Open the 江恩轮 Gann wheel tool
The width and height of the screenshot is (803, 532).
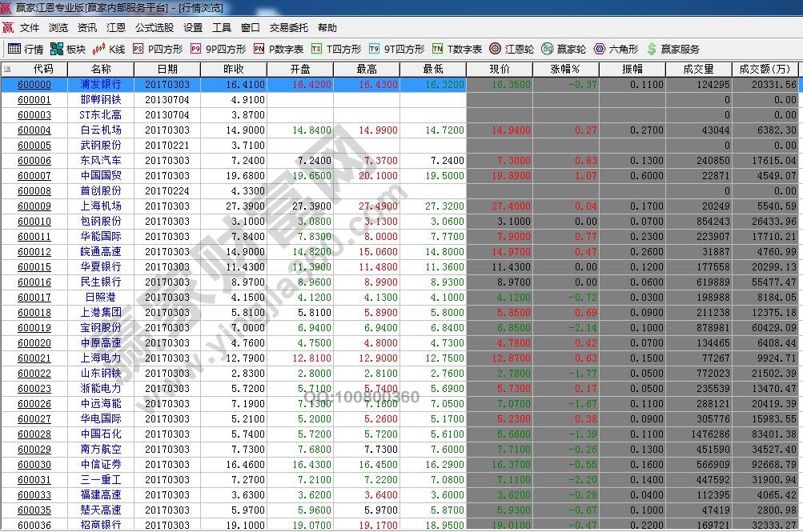tap(512, 49)
